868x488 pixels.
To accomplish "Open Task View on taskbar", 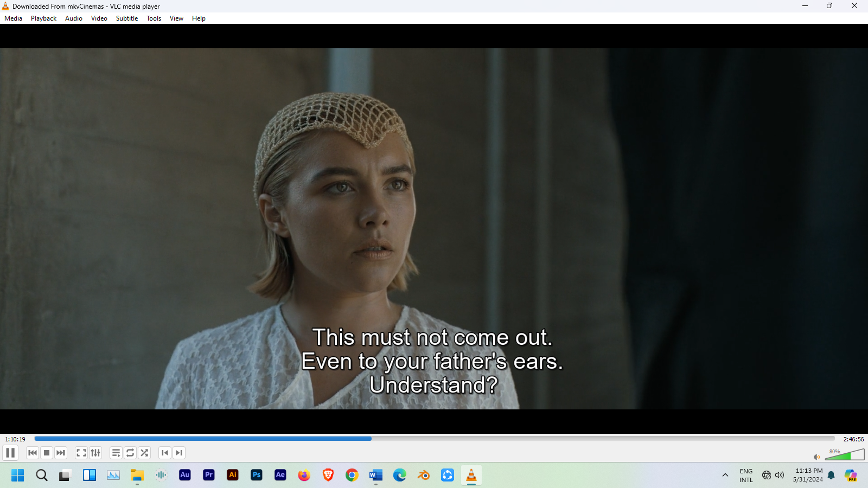I will 65,475.
